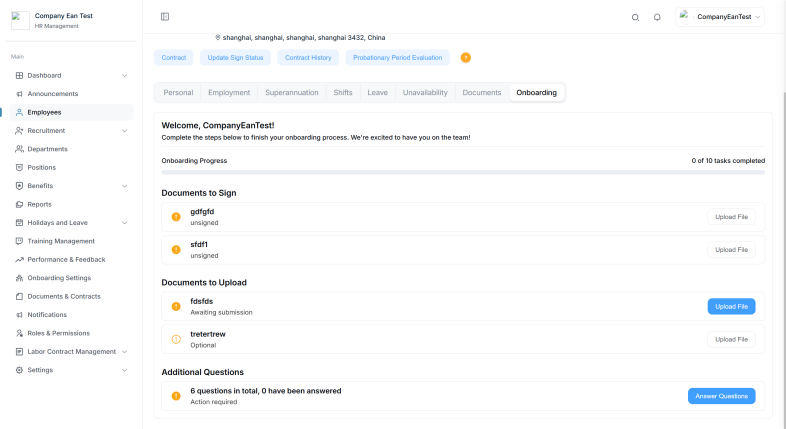Open Roles & Permissions in the sidebar
786x429 pixels.
click(58, 333)
